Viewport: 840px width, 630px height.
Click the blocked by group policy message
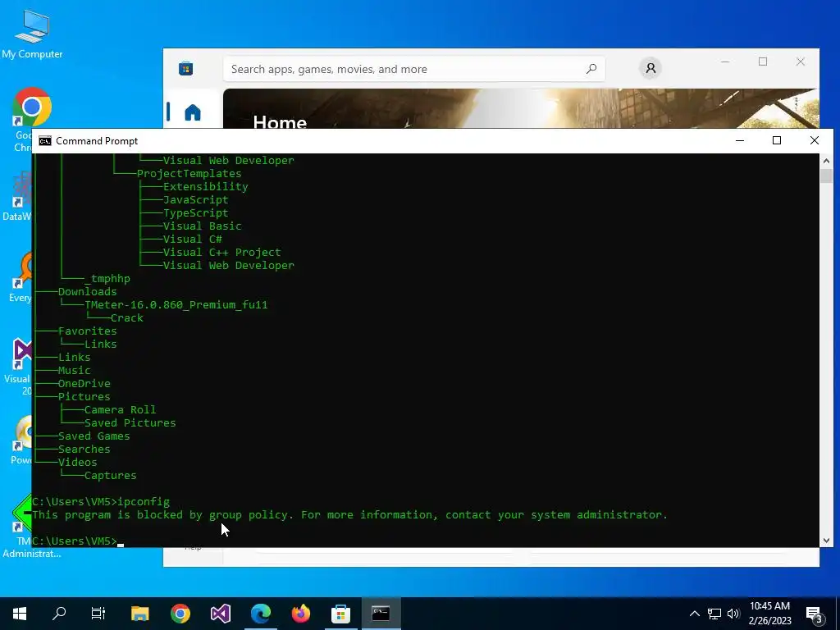(x=349, y=515)
